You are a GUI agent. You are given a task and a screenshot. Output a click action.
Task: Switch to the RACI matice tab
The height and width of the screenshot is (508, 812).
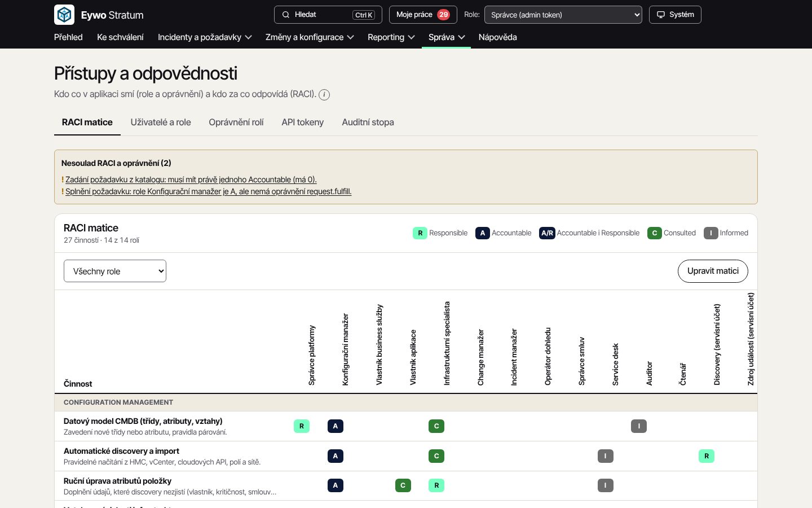pyautogui.click(x=87, y=122)
